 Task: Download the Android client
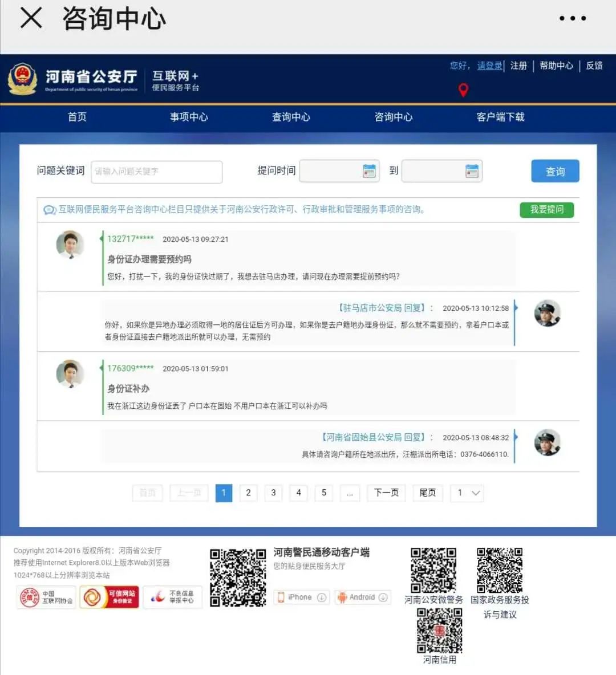(363, 597)
